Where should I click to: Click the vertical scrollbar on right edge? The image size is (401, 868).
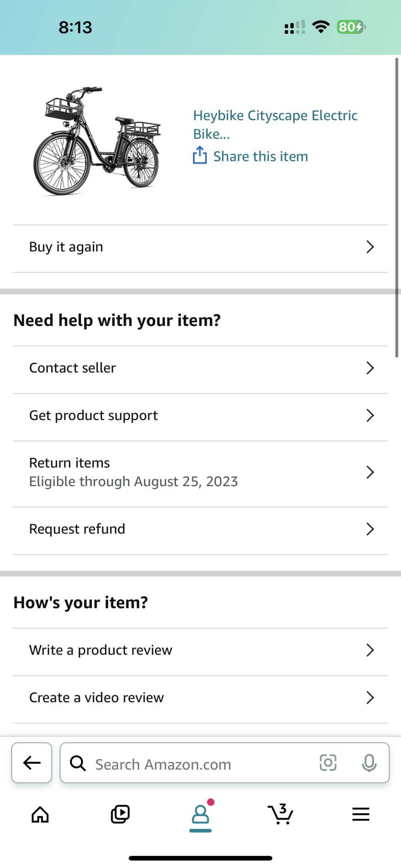[x=396, y=207]
